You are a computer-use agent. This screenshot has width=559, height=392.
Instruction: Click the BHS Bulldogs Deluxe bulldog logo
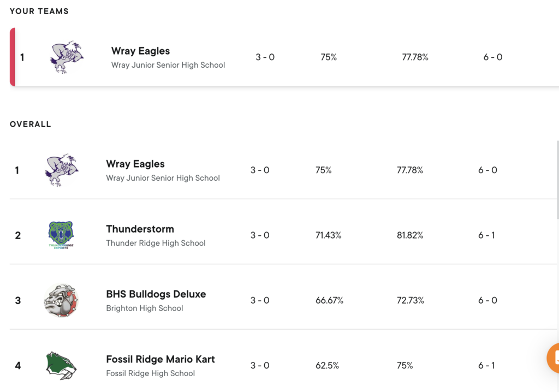61,300
